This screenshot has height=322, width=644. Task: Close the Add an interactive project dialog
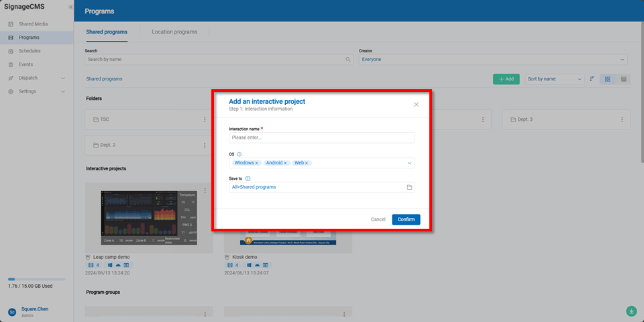416,105
